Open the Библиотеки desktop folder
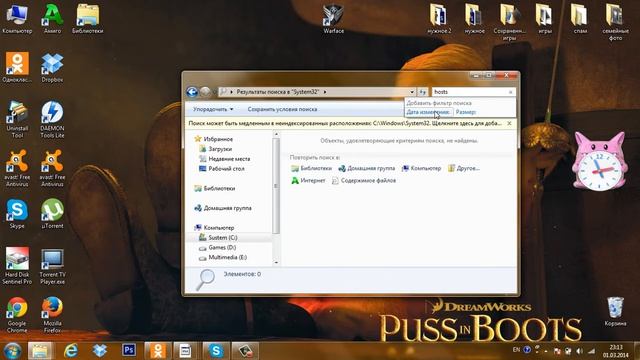The height and width of the screenshot is (360, 640). [87, 19]
